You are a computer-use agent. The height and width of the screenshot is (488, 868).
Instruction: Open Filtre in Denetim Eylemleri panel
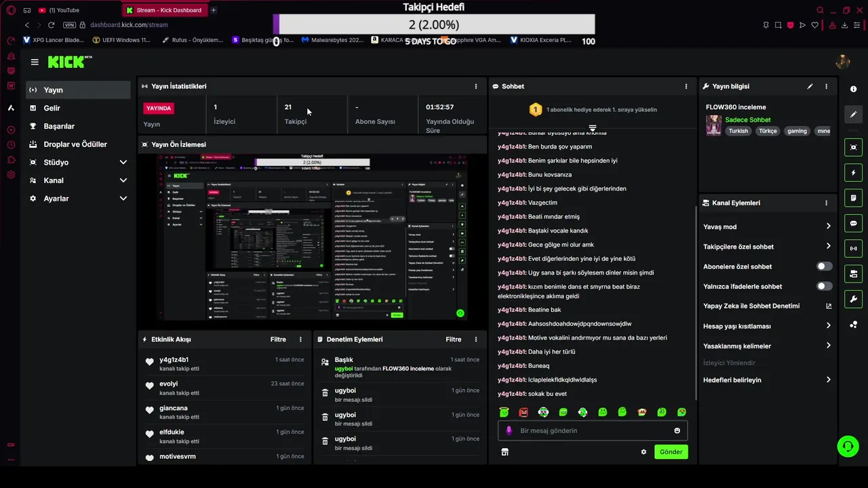tap(453, 340)
